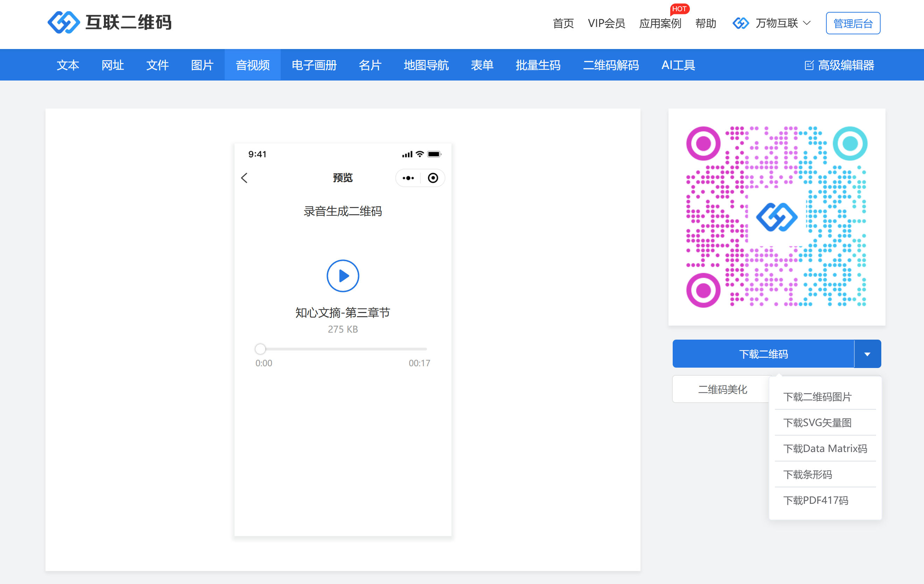Click the 管理后台 button
The width and height of the screenshot is (924, 584).
[853, 23]
